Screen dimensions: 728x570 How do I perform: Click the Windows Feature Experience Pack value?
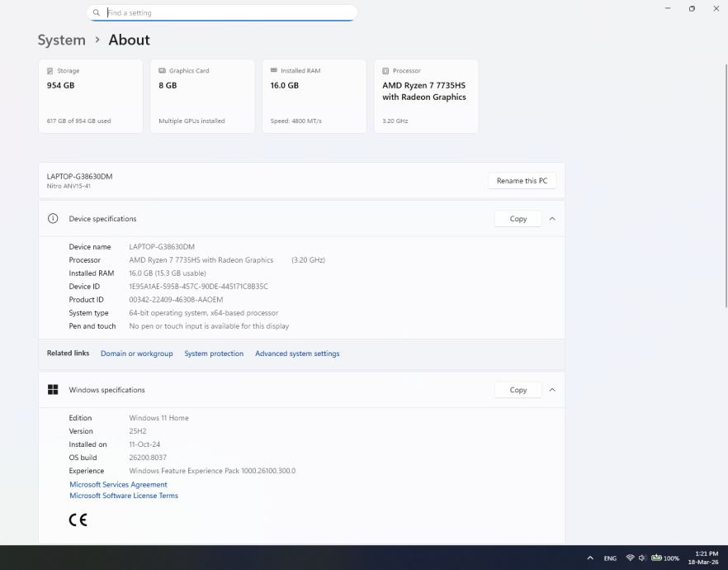[x=212, y=471]
